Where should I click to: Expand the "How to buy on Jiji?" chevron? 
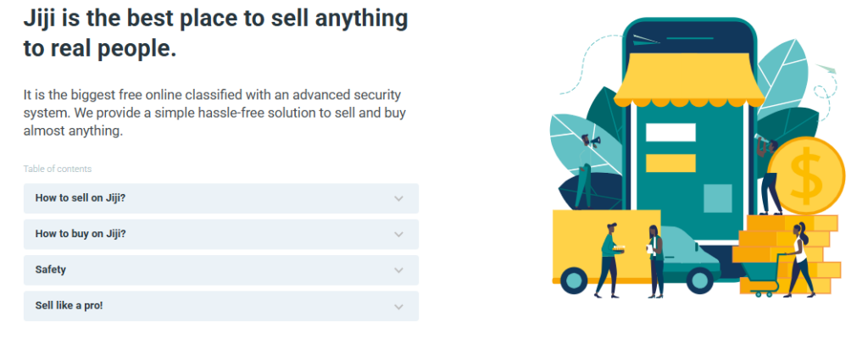pyautogui.click(x=398, y=235)
